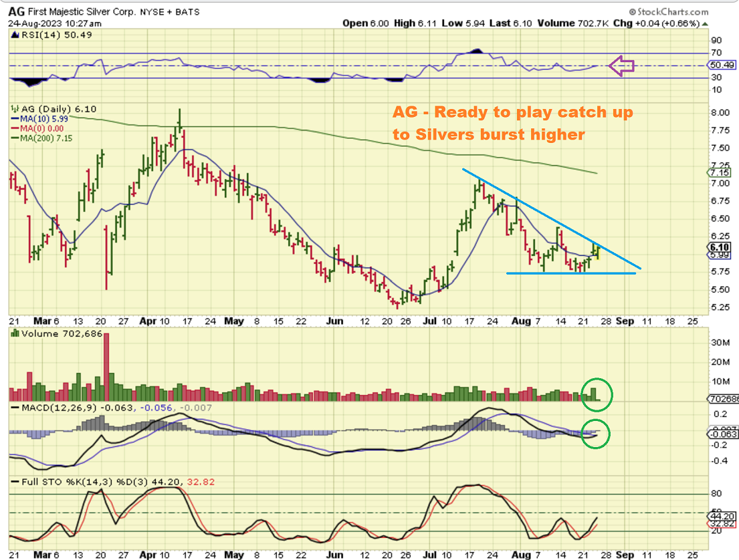739x560 pixels.
Task: Click Sep on date axis under the price chart
Action: [625, 321]
